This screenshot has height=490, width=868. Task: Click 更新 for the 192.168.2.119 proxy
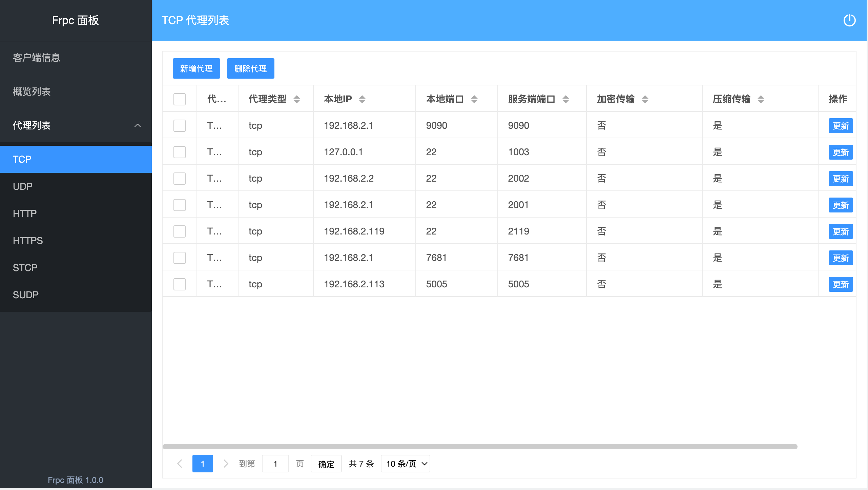click(x=841, y=231)
